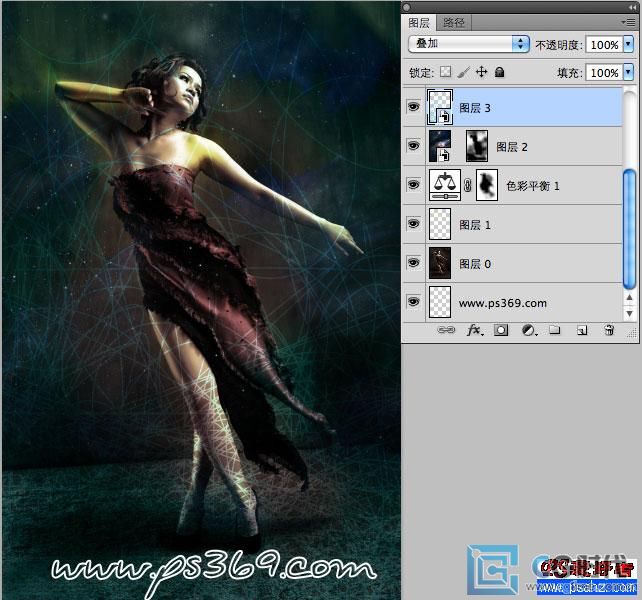Select the 图层 2 smart object thumbnail
The width and height of the screenshot is (642, 600).
coord(440,146)
